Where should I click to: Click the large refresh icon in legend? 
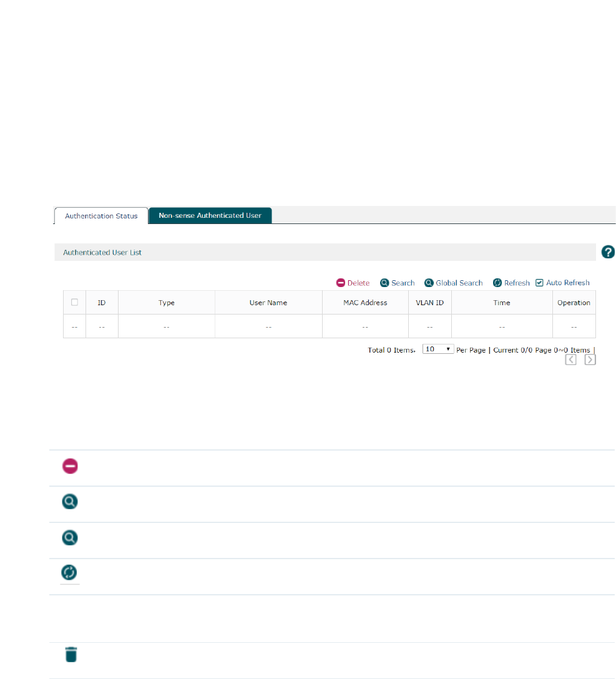(x=69, y=572)
